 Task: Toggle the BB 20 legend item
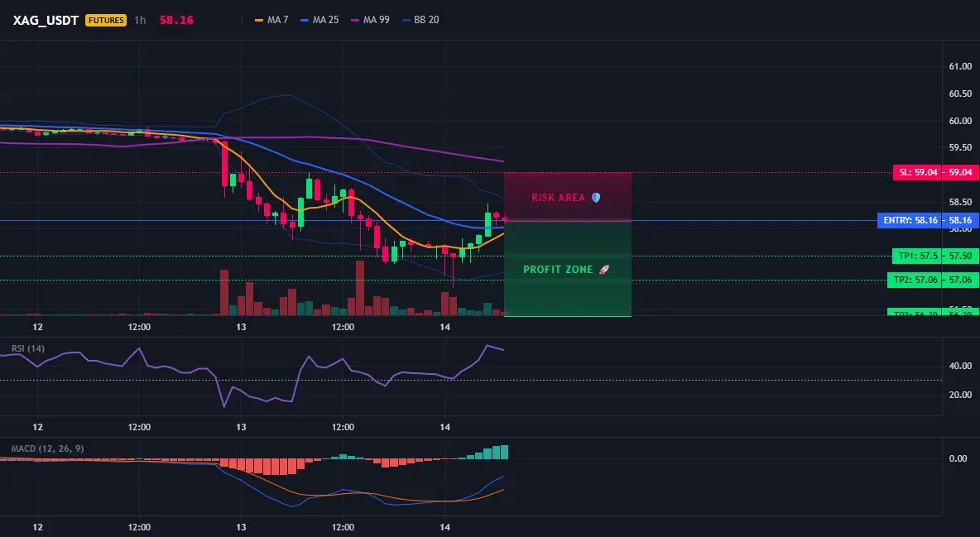click(420, 20)
